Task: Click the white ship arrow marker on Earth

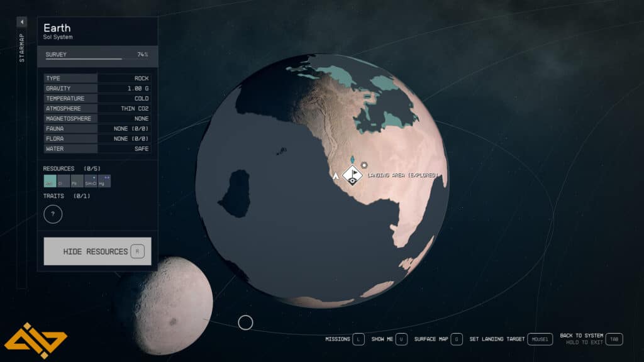Action: 336,176
